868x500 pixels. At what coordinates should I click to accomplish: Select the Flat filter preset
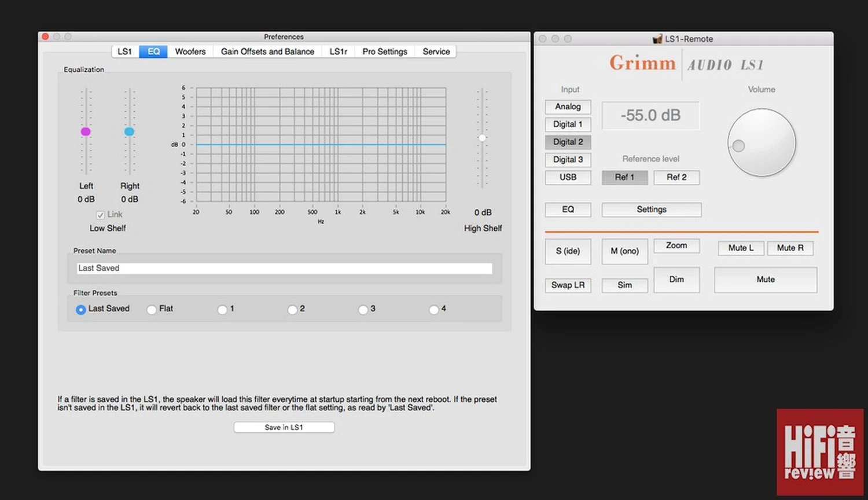click(152, 310)
